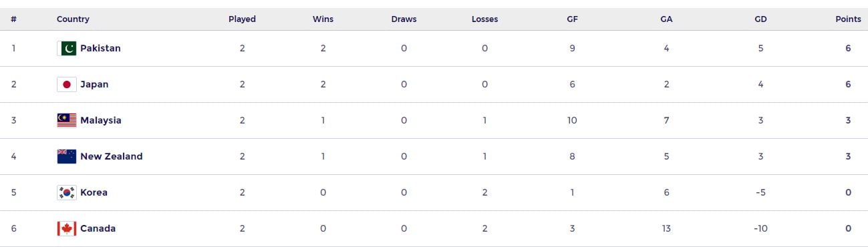The image size is (868, 247).
Task: Select the Malaysia country name
Action: 101,120
